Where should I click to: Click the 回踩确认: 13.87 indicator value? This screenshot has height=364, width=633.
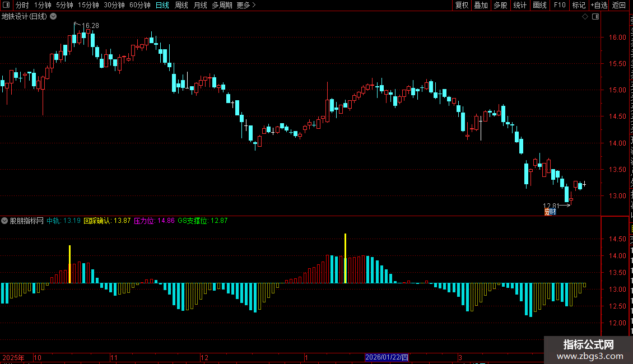pyautogui.click(x=107, y=221)
